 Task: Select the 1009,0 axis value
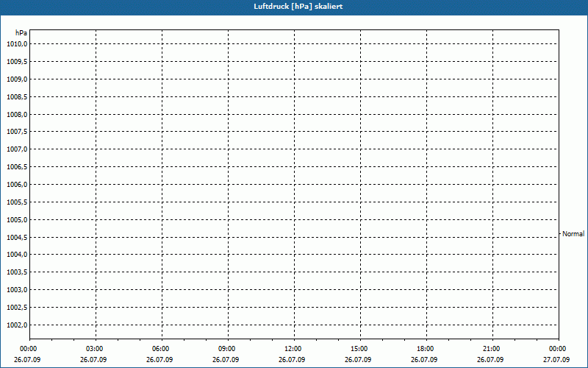click(17, 79)
